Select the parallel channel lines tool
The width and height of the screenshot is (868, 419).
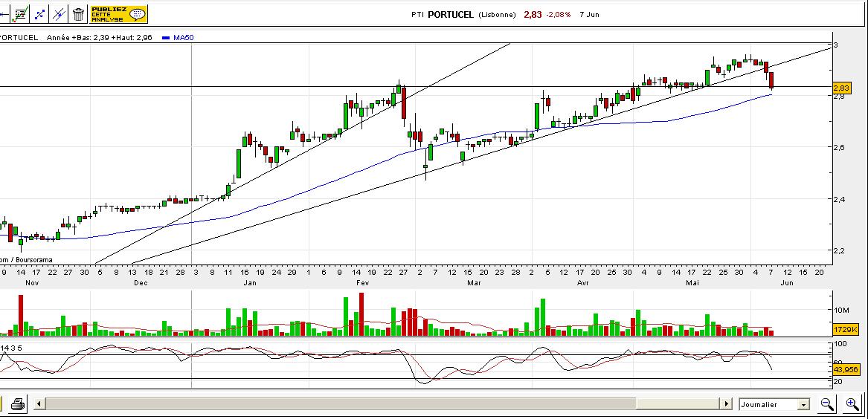point(59,14)
